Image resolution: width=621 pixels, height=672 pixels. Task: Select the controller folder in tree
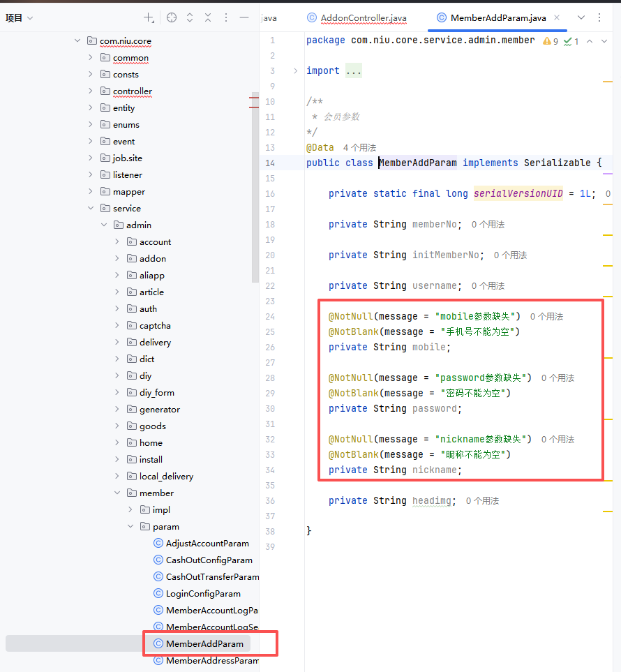(x=132, y=91)
